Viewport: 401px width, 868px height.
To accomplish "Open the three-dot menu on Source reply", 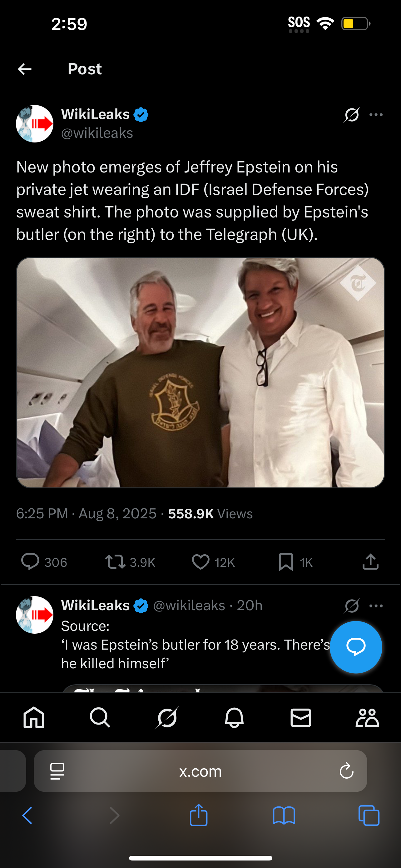I will pos(376,606).
